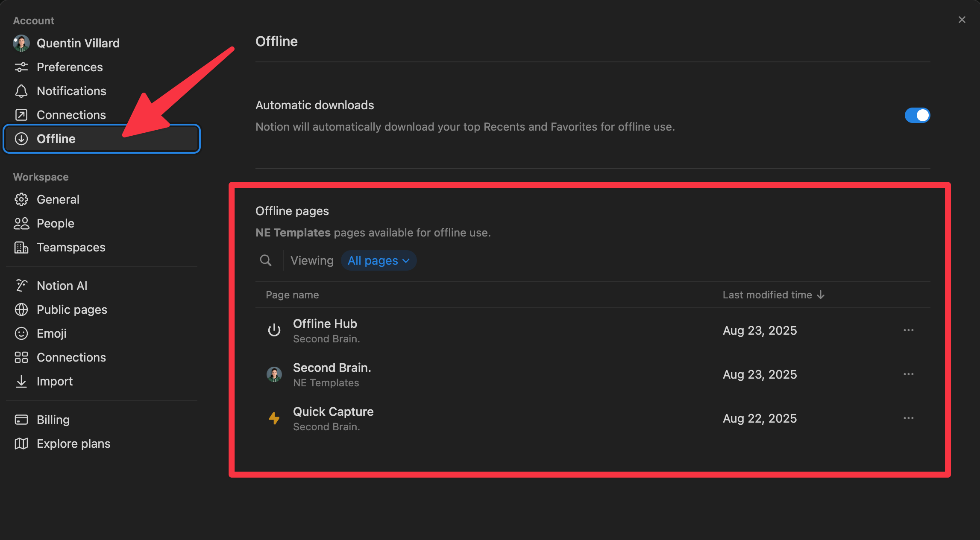Click the Quick Capture lightning bolt icon
Viewport: 980px width, 540px height.
tap(274, 418)
